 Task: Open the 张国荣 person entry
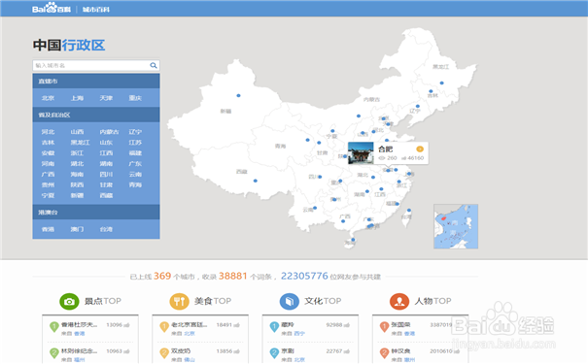tap(400, 324)
